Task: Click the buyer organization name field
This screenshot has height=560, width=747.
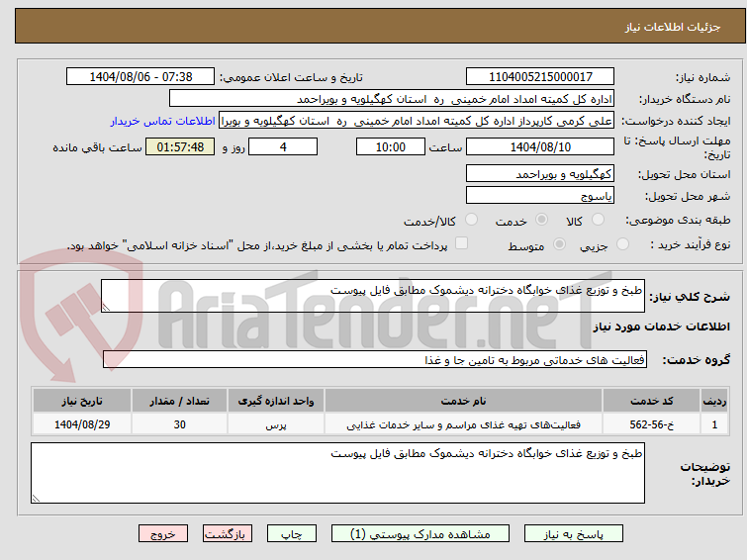Action: [x=392, y=99]
